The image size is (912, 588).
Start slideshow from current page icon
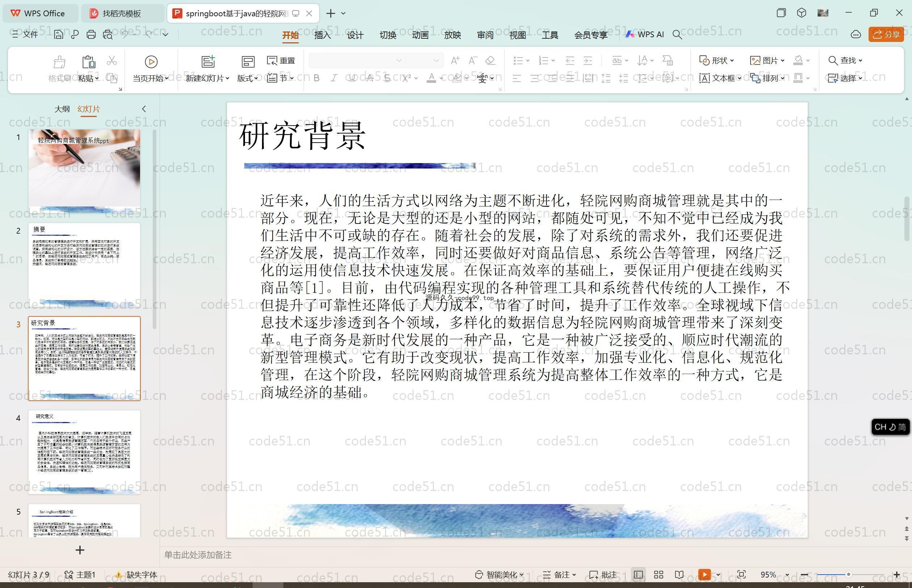(151, 62)
